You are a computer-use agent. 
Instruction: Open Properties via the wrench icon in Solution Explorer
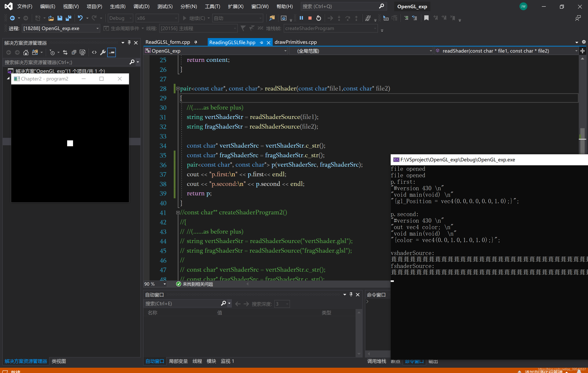pos(103,52)
